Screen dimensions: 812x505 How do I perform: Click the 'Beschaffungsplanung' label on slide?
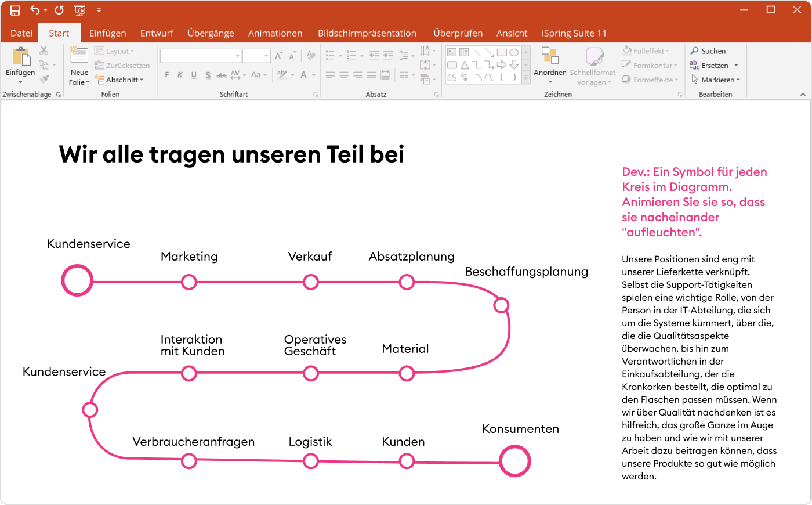click(527, 272)
